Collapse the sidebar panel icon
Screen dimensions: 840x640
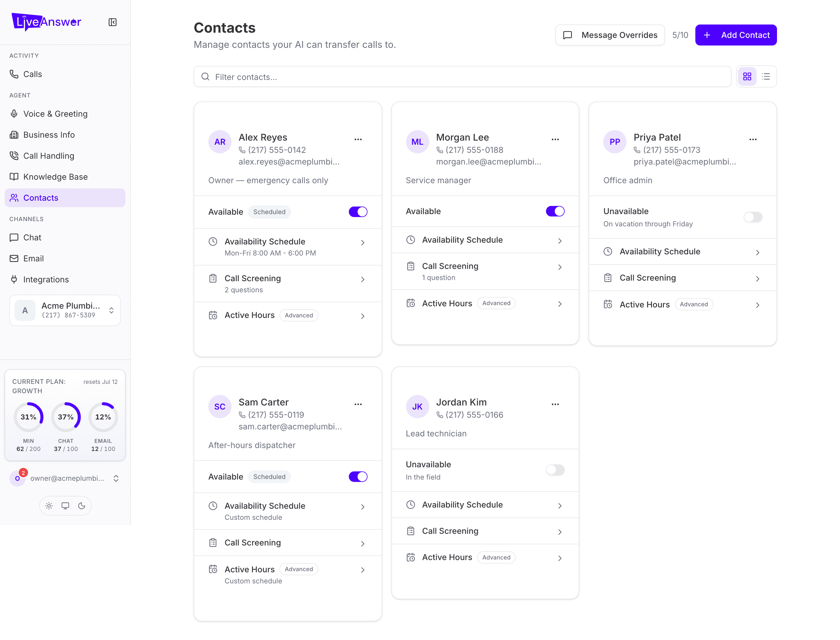pyautogui.click(x=112, y=22)
